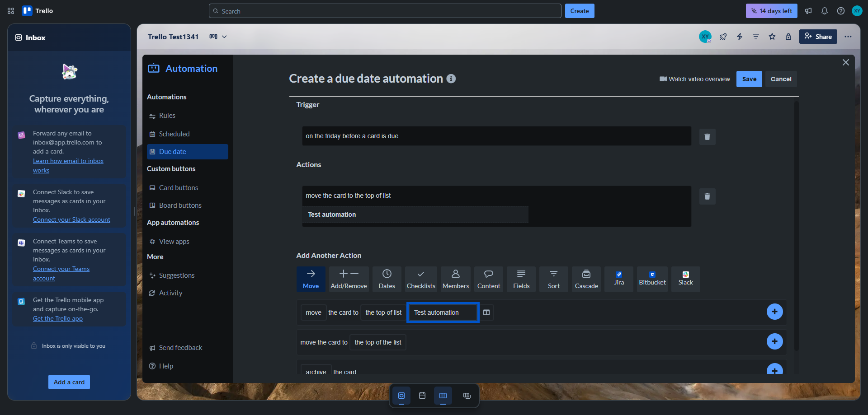Click the Share button
The height and width of the screenshot is (415, 868).
(x=818, y=37)
